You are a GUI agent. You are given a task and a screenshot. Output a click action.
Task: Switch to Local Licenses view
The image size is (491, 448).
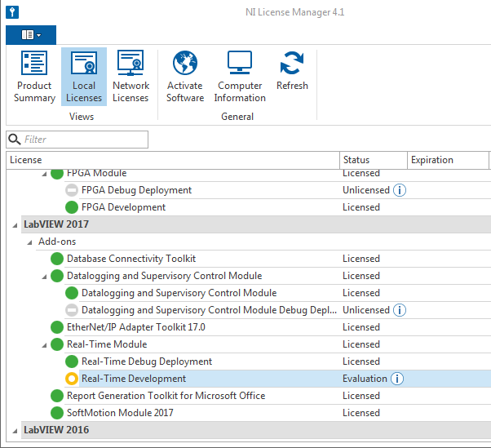[x=84, y=77]
